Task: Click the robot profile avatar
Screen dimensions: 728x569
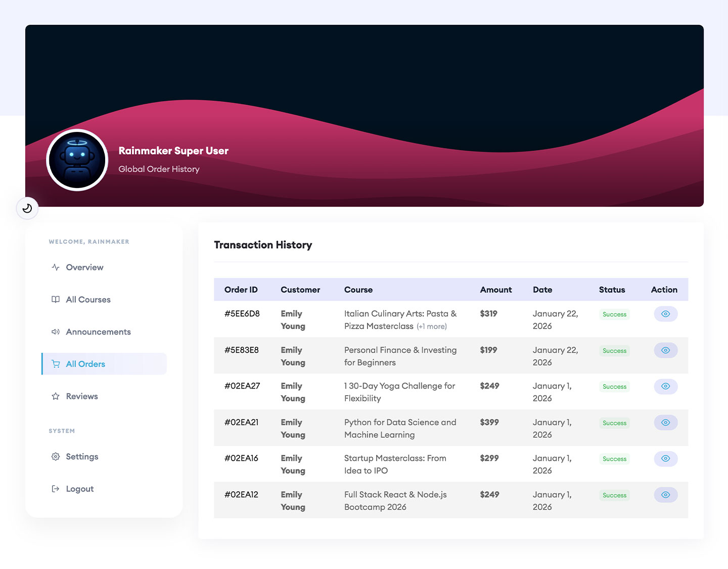Action: point(77,160)
